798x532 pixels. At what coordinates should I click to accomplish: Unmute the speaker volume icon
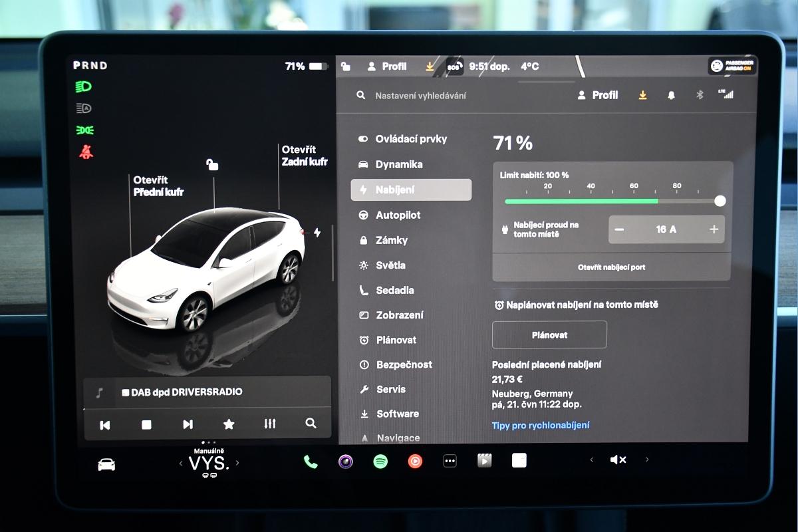(618, 460)
